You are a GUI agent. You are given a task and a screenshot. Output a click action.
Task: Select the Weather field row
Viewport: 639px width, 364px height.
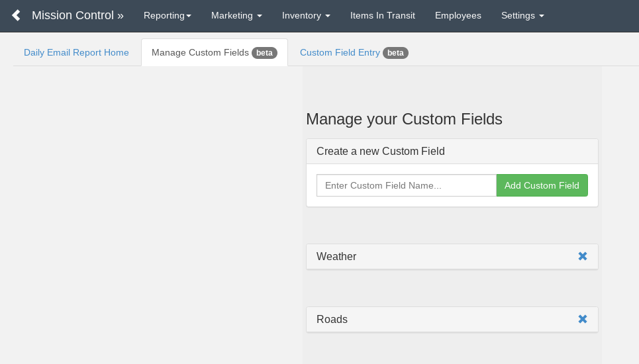pyautogui.click(x=452, y=257)
